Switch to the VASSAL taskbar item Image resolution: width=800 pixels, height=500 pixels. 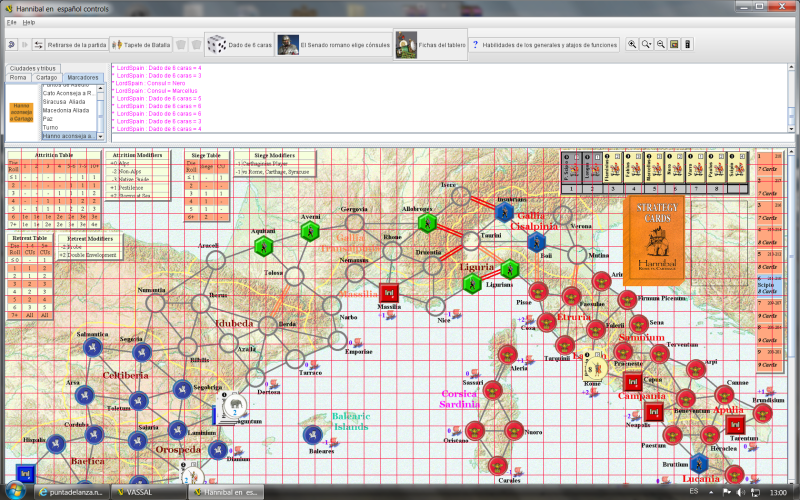pos(148,492)
